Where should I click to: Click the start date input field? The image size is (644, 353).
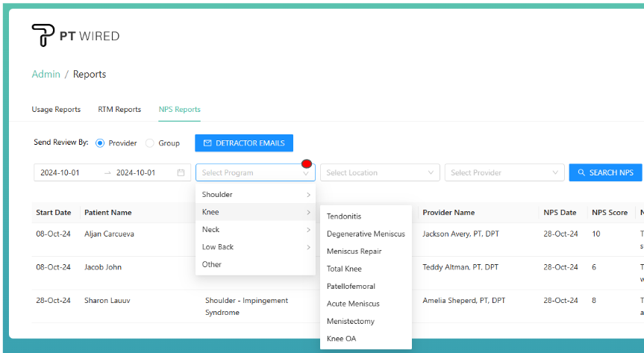click(x=69, y=172)
